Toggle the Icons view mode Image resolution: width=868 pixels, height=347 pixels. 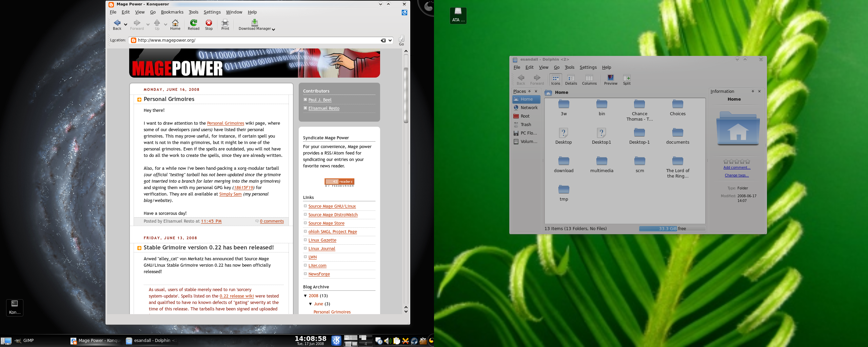(555, 80)
